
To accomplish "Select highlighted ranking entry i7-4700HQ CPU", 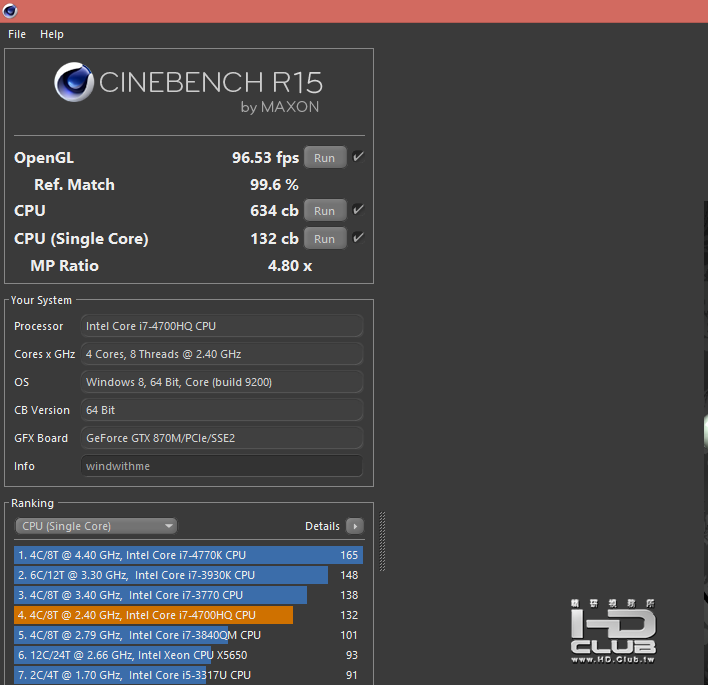I will pos(188,615).
